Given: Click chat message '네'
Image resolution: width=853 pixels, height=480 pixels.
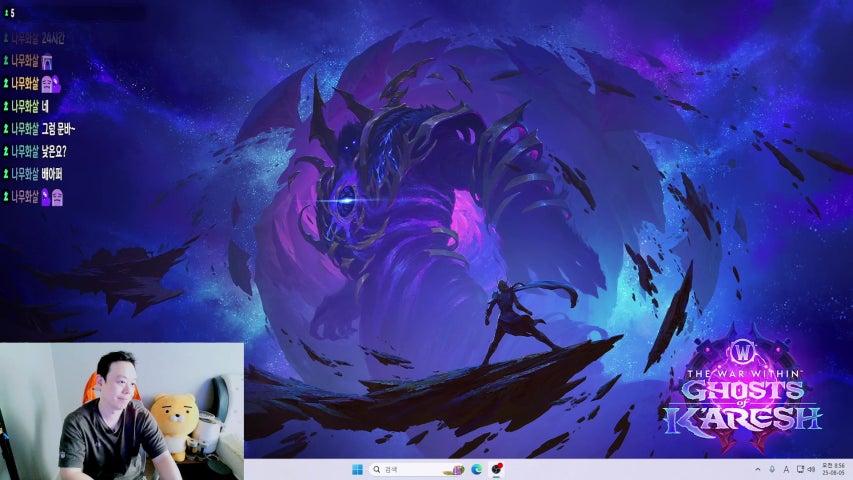Looking at the screenshot, I should pyautogui.click(x=45, y=107).
